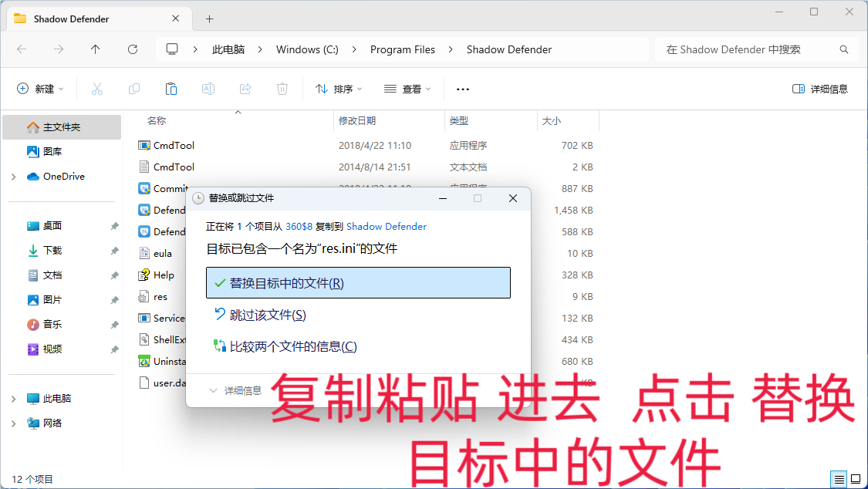Expand details (详细信息) in the replace dialog
This screenshot has width=868, height=489.
click(235, 390)
